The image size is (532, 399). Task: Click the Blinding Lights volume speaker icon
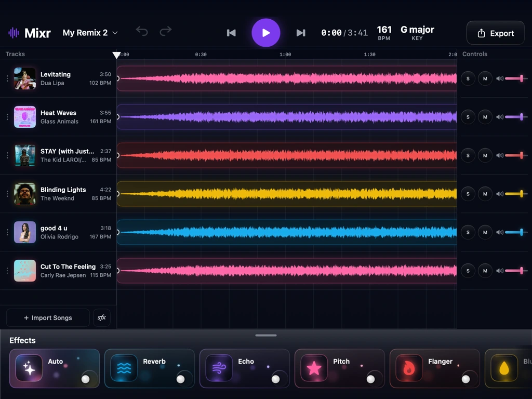499,194
